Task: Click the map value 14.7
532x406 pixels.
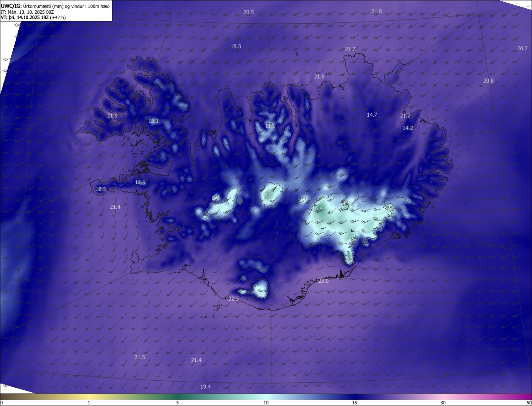Action: (x=372, y=115)
